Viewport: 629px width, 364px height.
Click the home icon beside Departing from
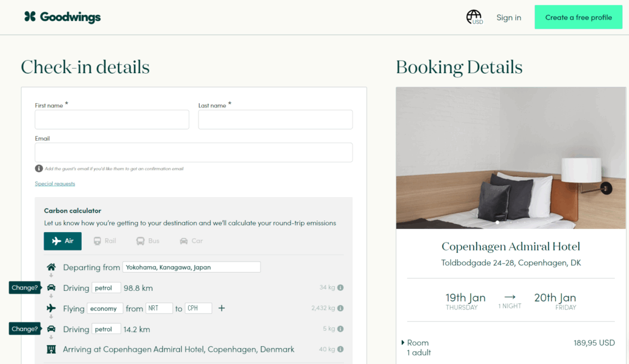[x=52, y=267]
